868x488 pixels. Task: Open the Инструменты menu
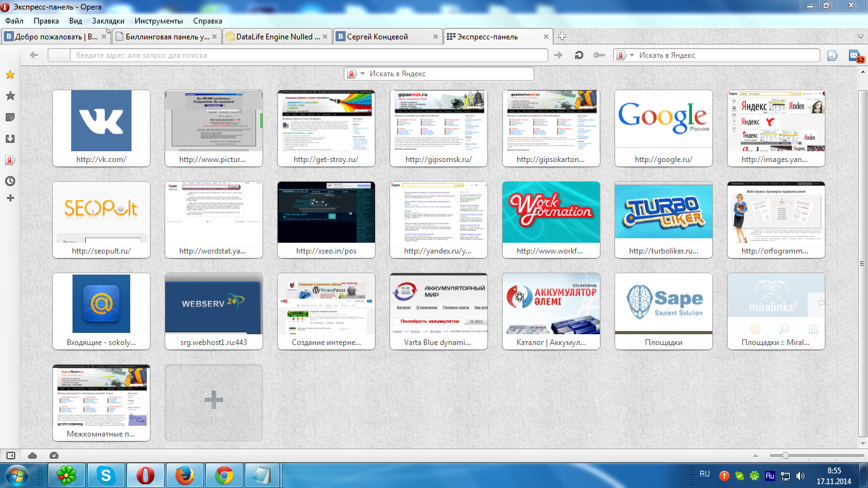(x=159, y=21)
